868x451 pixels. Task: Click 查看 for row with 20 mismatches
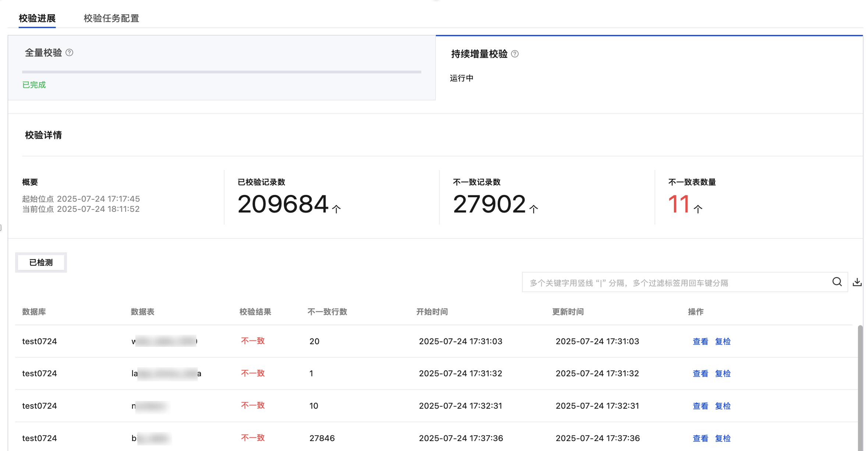(700, 341)
